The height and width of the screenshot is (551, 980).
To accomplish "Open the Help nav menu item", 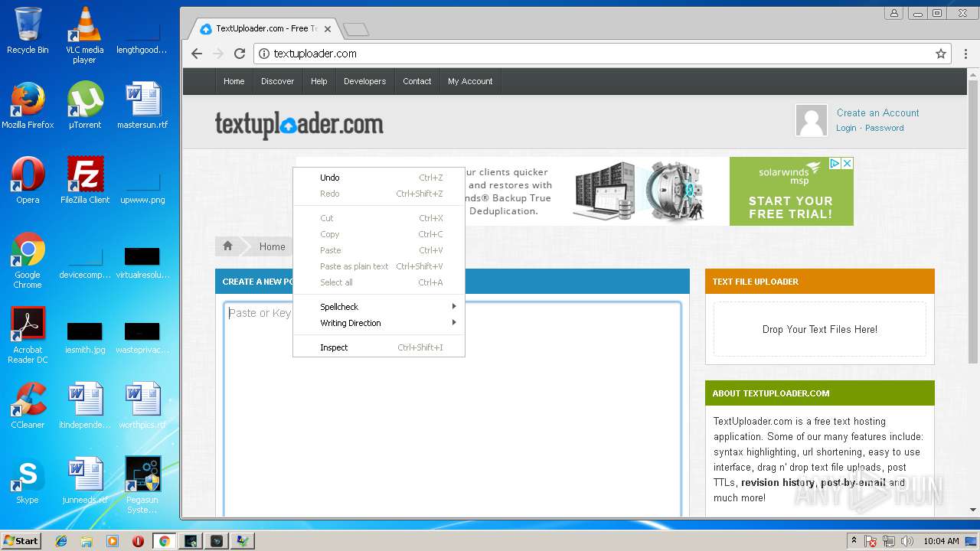I will point(318,81).
